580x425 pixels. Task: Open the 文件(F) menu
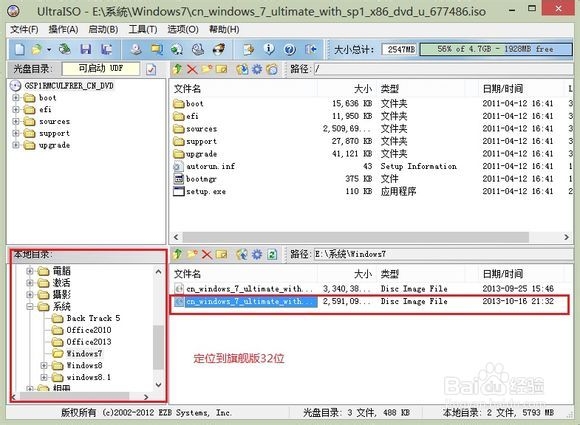24,29
